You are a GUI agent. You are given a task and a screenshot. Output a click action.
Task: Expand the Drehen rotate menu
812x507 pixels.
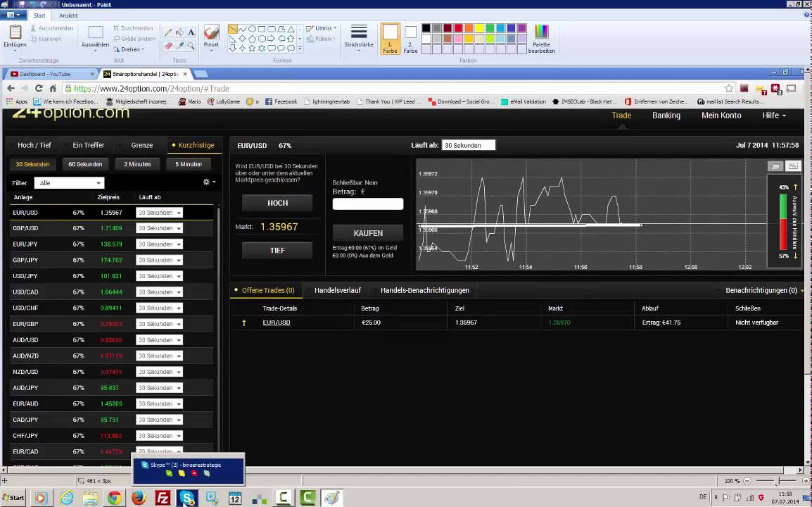coord(129,49)
